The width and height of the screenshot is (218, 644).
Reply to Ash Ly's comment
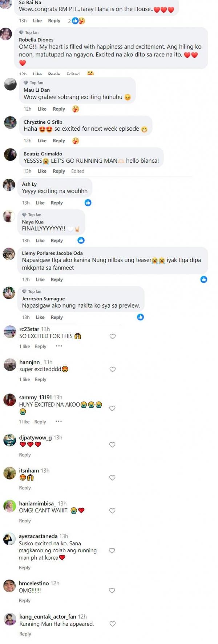click(57, 203)
